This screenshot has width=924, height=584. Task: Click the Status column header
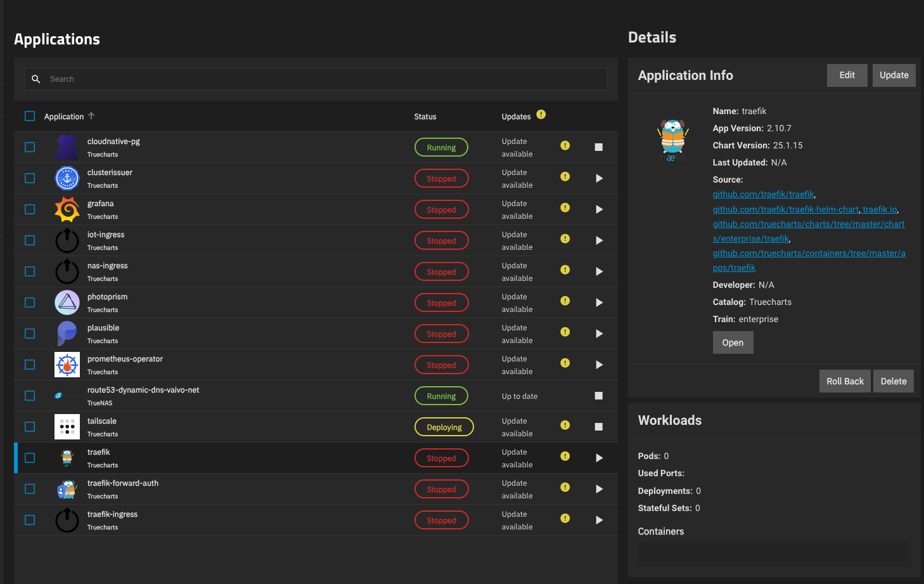click(x=425, y=117)
